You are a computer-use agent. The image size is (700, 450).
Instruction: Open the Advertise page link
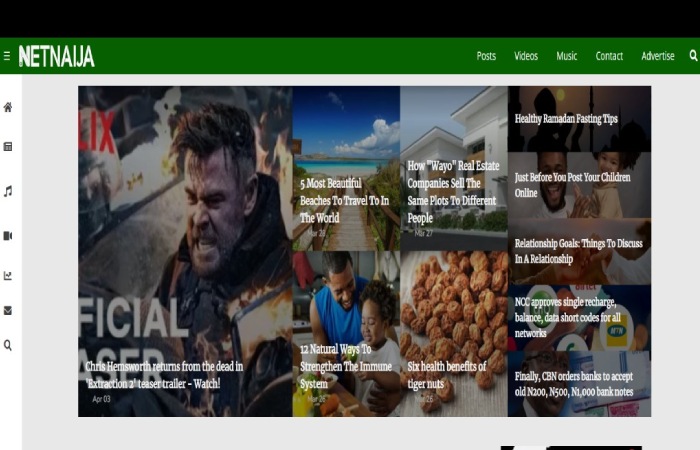pos(658,56)
